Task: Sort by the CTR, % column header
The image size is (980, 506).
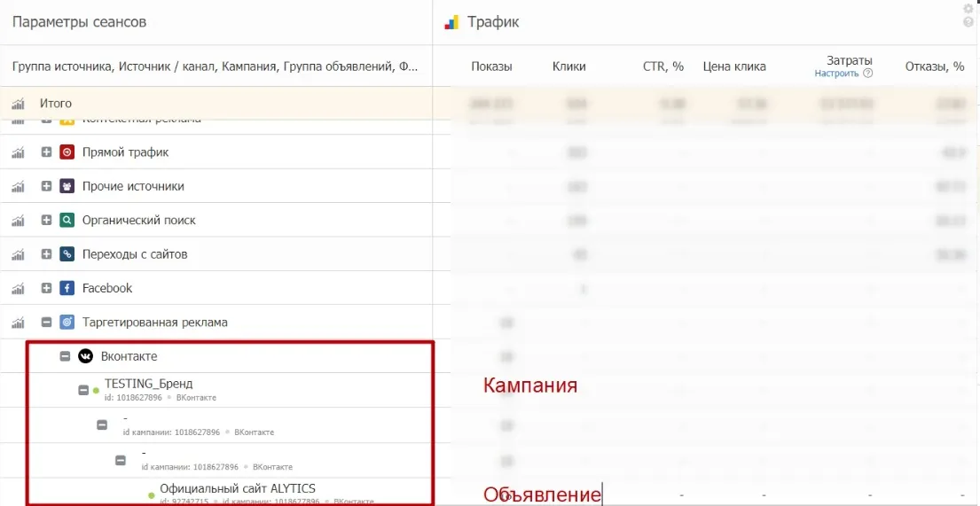Action: [x=663, y=66]
